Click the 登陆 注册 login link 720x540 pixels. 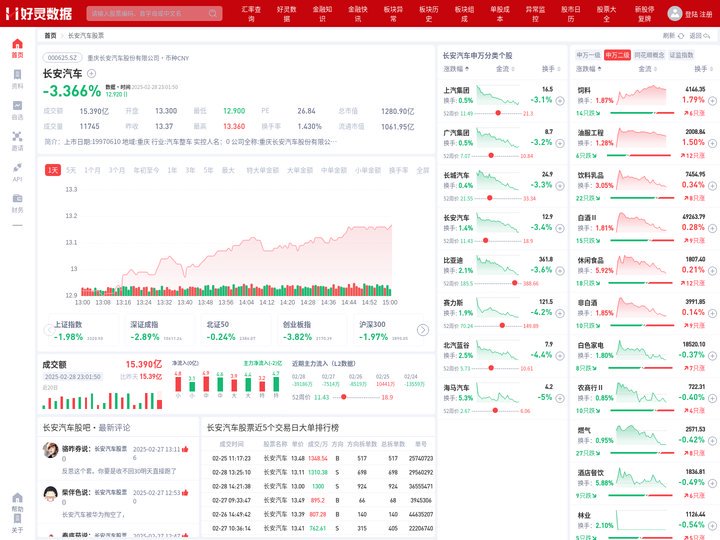coord(698,14)
